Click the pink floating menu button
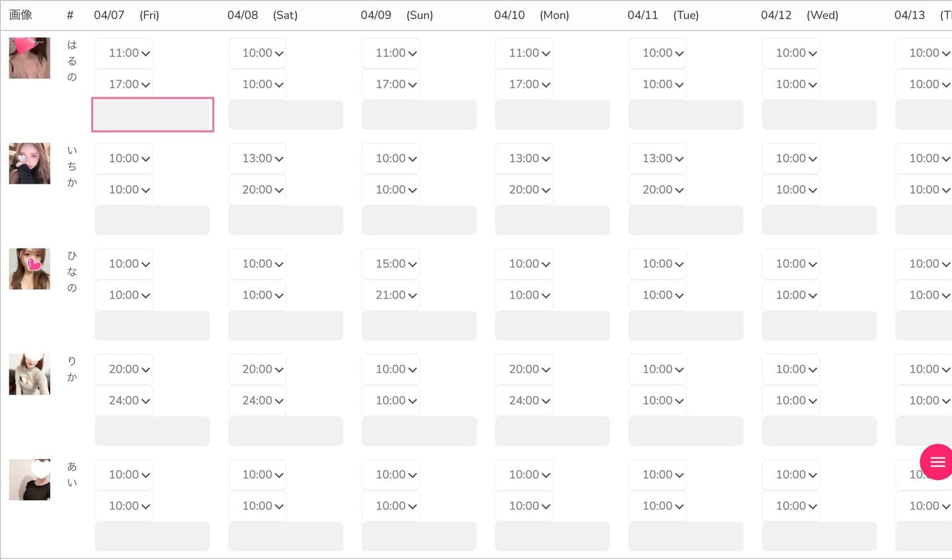952x560 pixels. click(937, 461)
